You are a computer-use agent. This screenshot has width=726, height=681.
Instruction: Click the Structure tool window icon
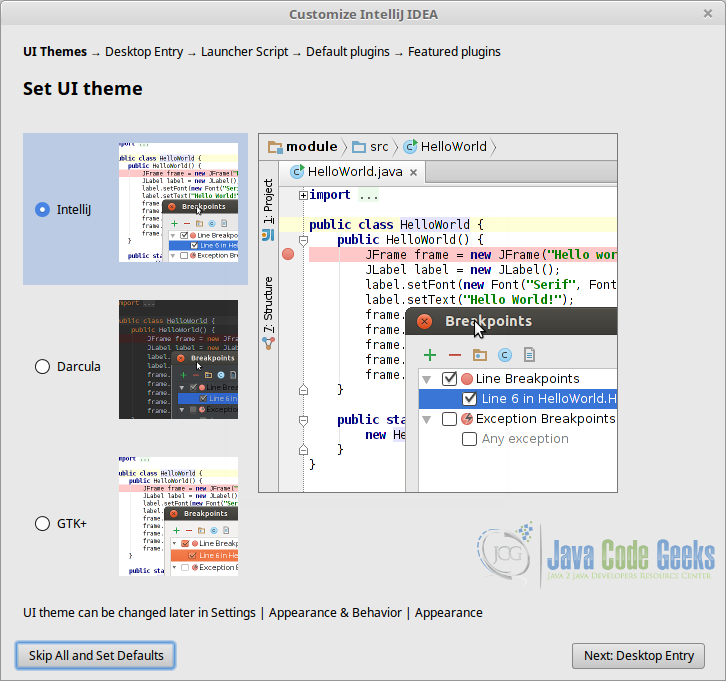click(x=269, y=343)
